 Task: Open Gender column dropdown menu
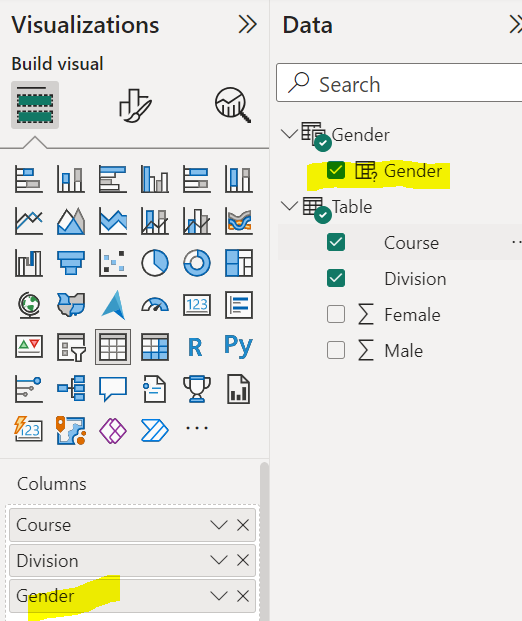(x=219, y=596)
